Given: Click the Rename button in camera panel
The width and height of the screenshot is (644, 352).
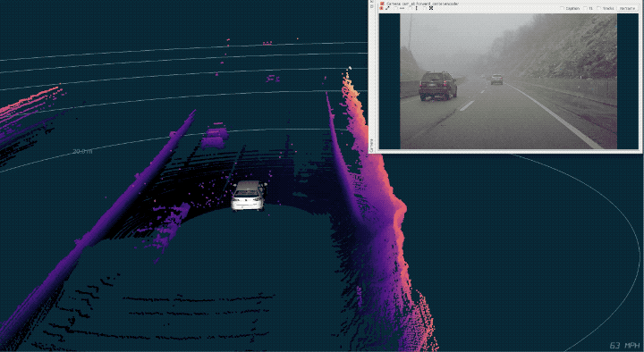Looking at the screenshot, I should 627,8.
